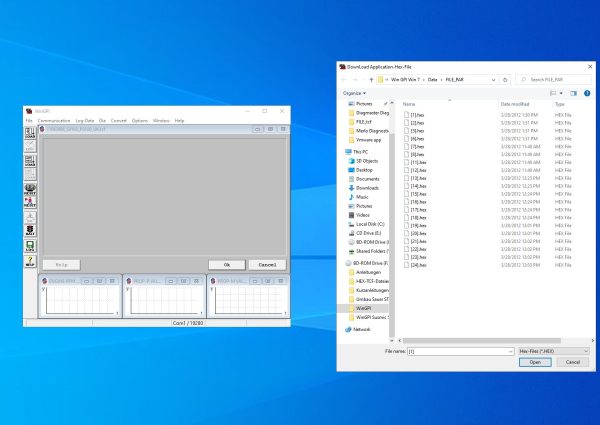This screenshot has height=425, width=600.
Task: Click the blue help icon in file dialog
Action: point(587,93)
